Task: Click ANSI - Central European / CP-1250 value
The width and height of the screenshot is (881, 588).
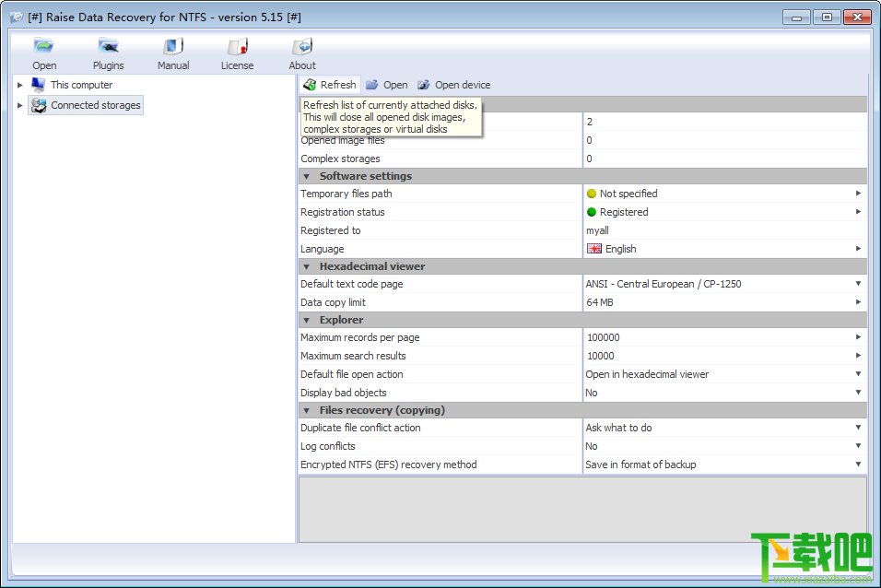Action: 664,284
